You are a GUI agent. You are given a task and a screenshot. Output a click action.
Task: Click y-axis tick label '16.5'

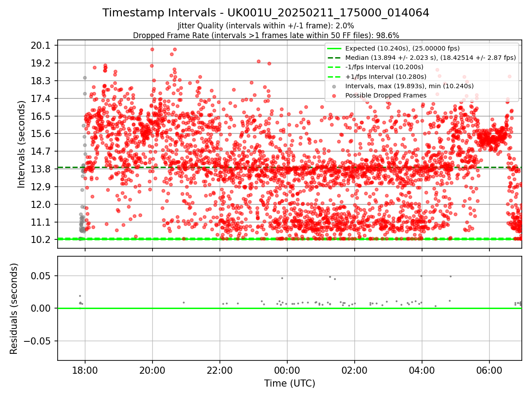[42, 116]
